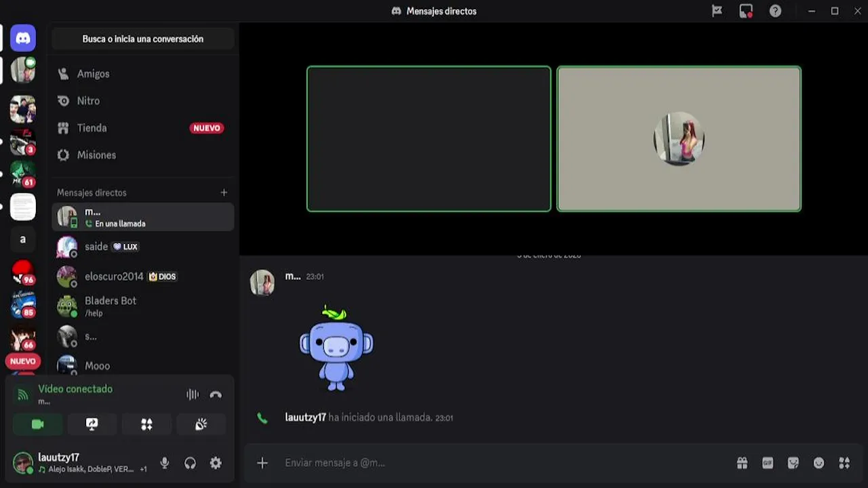The image size is (868, 488).
Task: Open server with 66 notification badge
Action: pyautogui.click(x=23, y=337)
